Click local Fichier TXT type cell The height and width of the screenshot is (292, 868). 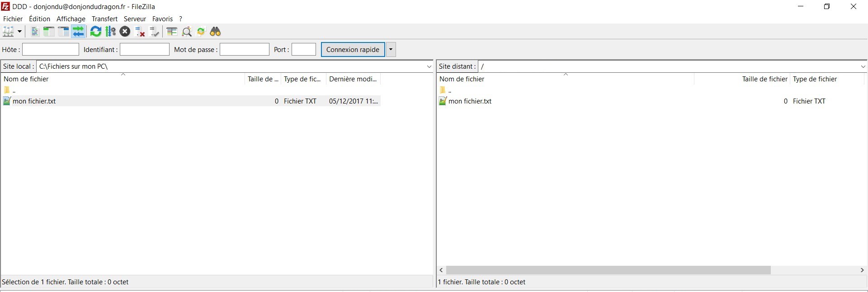pos(300,101)
